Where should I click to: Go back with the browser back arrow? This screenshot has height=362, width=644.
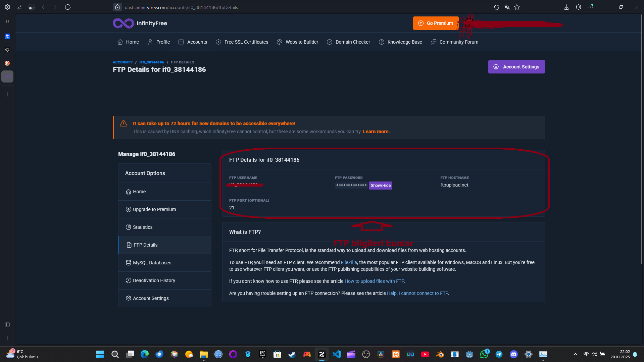tap(43, 7)
